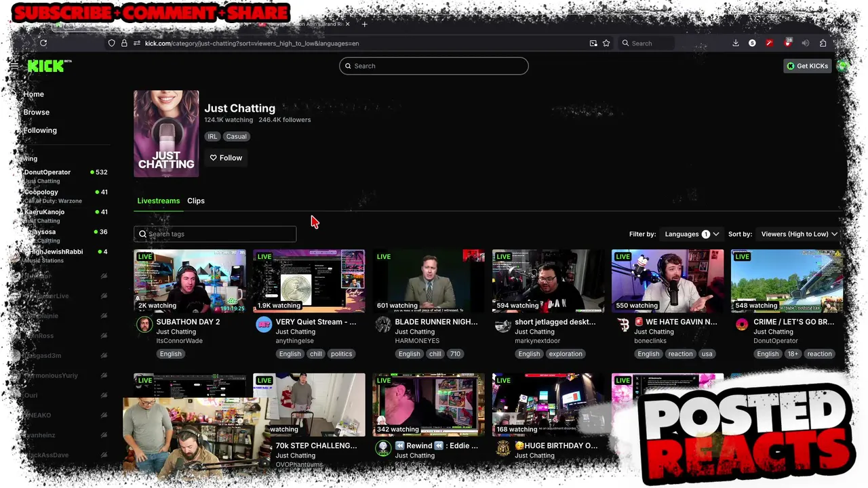Open the short jetlagged deskt... stream thumbnail
The image size is (868, 488).
[x=548, y=281]
